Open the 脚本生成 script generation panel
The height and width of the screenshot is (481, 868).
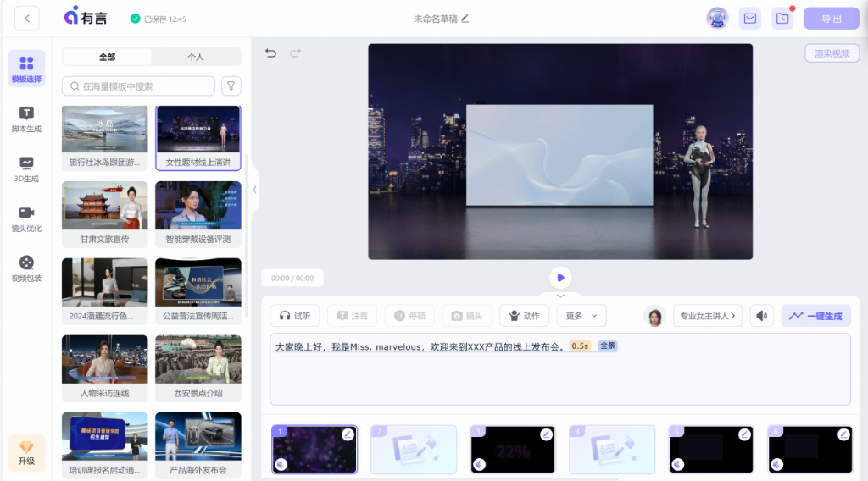pos(26,119)
